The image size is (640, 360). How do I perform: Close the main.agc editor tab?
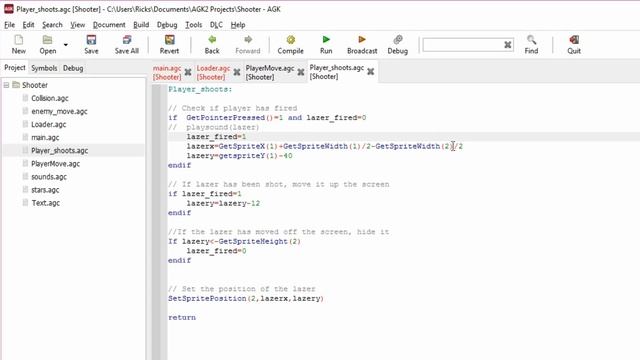(x=188, y=72)
